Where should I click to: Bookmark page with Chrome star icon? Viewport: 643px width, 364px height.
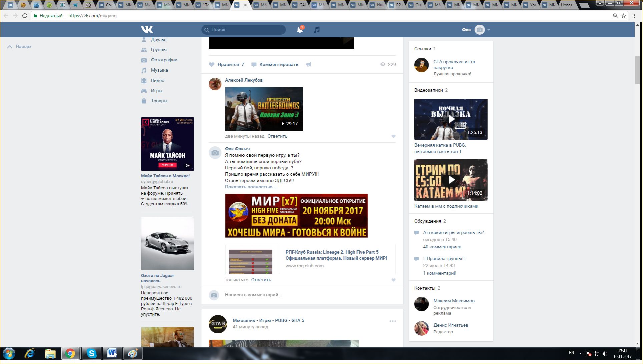coord(624,16)
